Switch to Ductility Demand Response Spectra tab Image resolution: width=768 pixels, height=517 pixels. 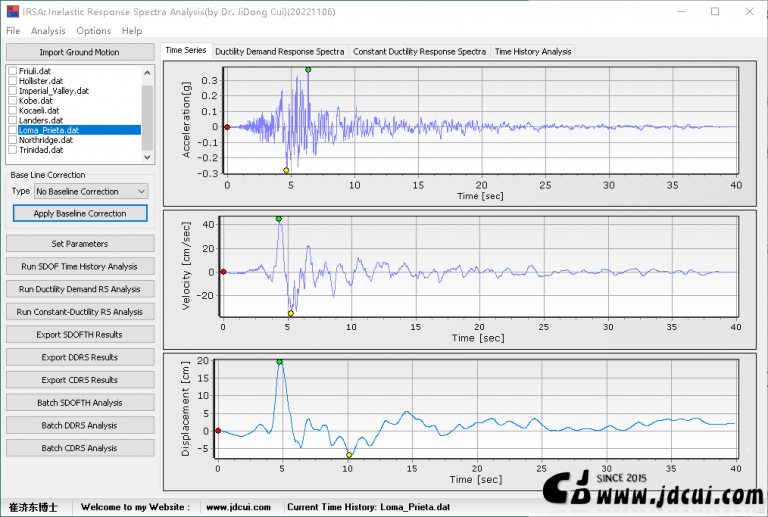pyautogui.click(x=279, y=51)
